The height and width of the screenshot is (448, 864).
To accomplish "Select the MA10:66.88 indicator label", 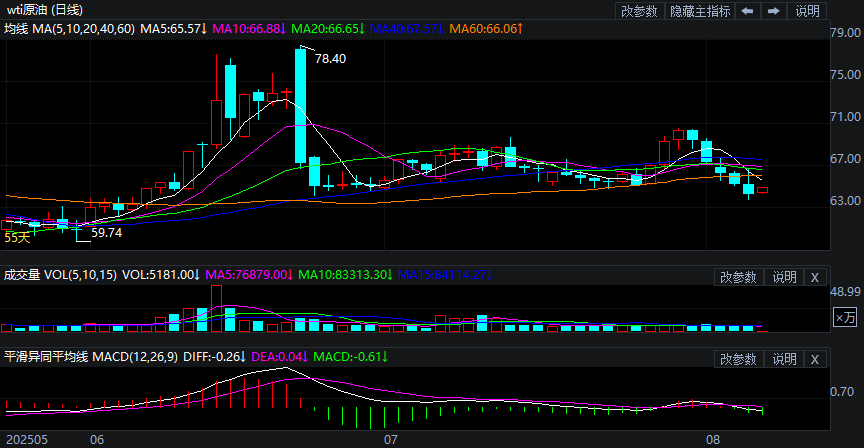I will tap(249, 29).
